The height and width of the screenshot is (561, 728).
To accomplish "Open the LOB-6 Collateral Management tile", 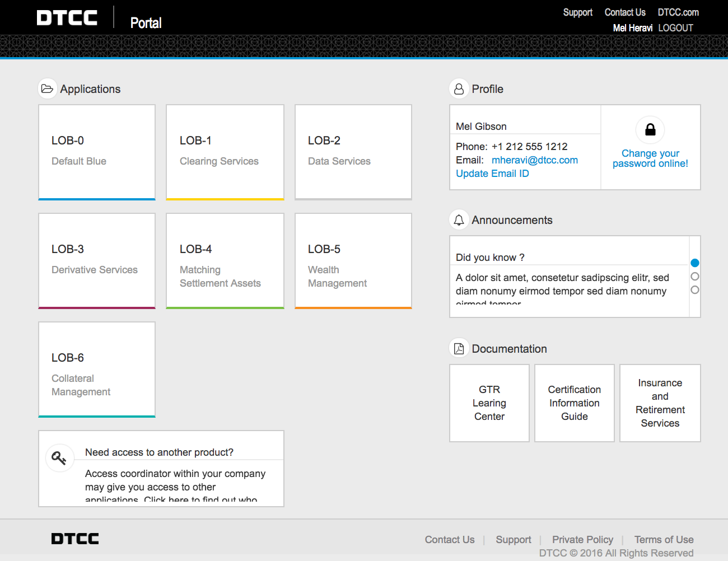I will (x=97, y=370).
